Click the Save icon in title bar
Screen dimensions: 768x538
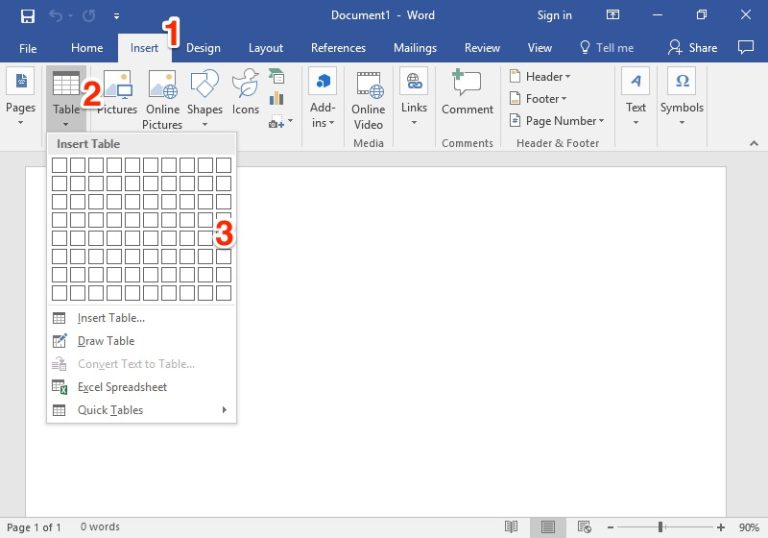pyautogui.click(x=27, y=16)
